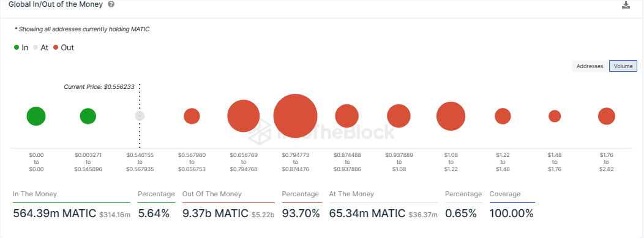Click the 9.37b MATIC value
Screen dimensions: 644x238
click(215, 213)
